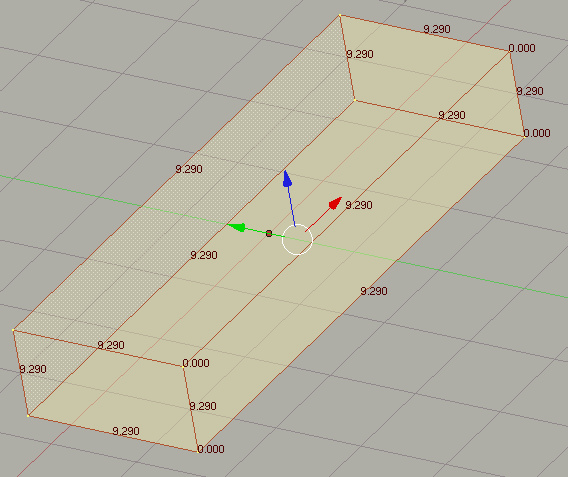The width and height of the screenshot is (568, 477).
Task: Click the blue Z-axis manipulator arrow
Action: click(288, 179)
